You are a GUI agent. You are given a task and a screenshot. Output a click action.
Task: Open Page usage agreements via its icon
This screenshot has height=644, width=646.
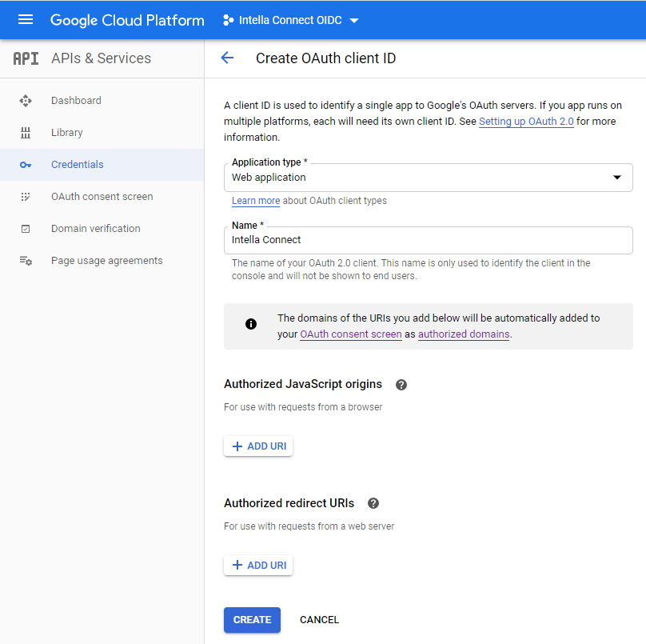tap(25, 260)
